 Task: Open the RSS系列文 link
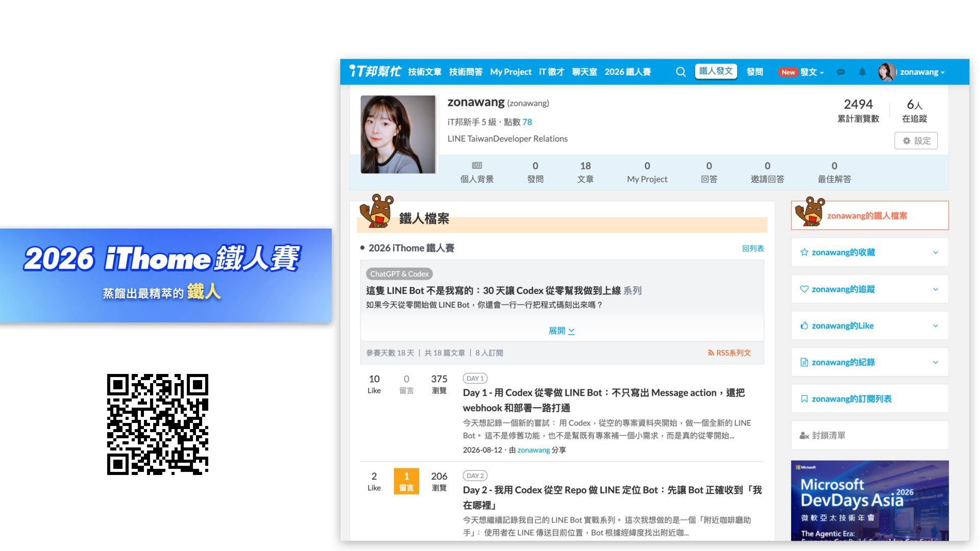tap(729, 353)
